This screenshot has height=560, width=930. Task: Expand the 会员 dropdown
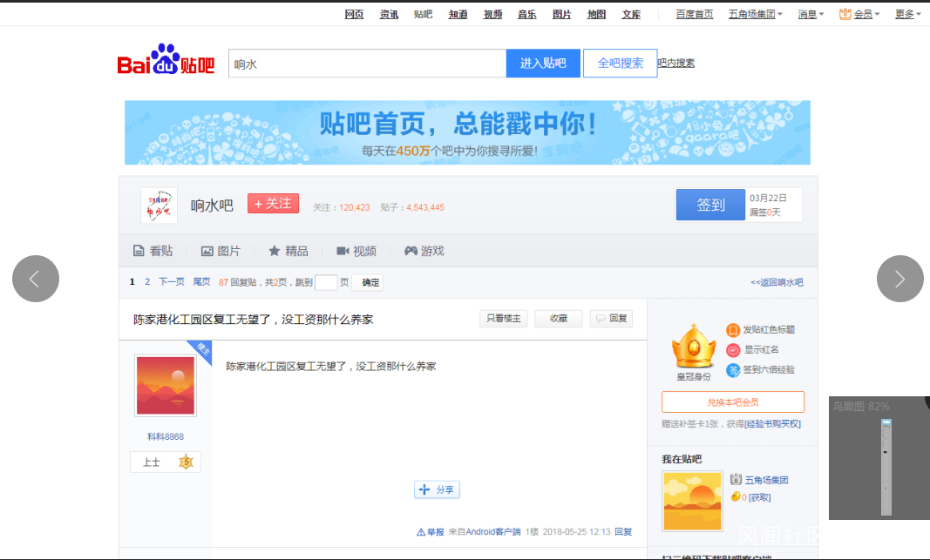866,14
